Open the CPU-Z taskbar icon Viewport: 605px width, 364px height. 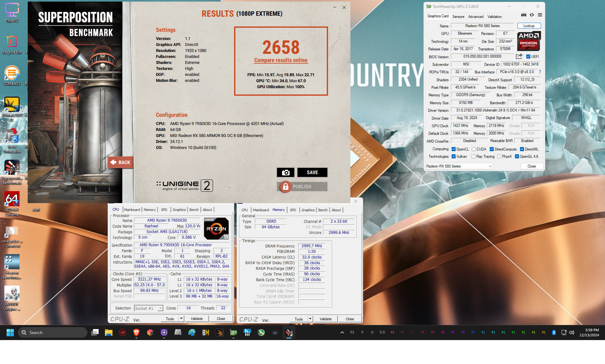click(164, 333)
